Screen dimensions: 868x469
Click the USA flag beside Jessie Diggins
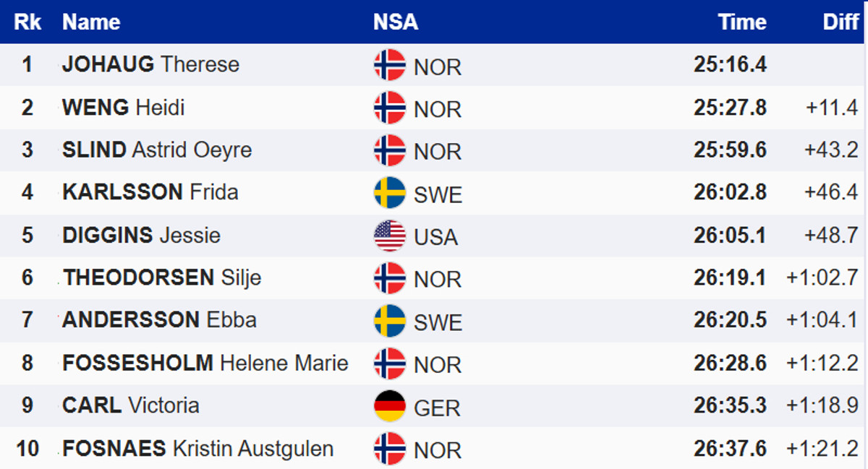point(389,236)
